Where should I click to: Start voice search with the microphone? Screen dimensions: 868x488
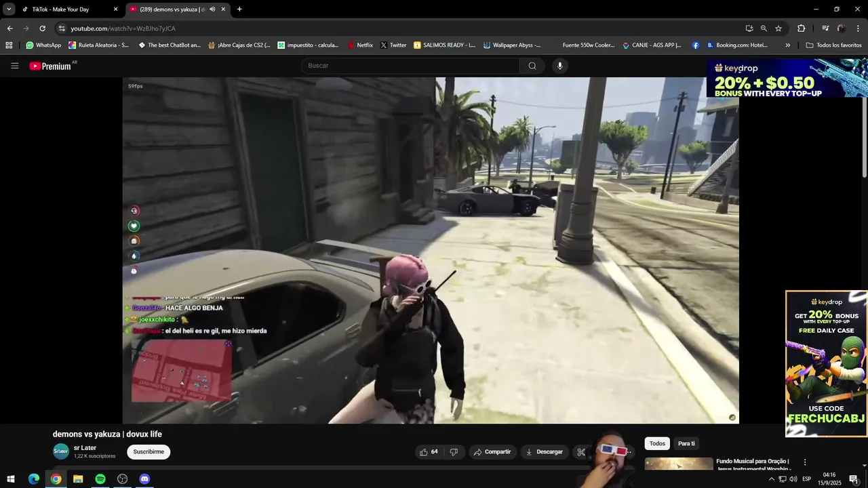(x=559, y=66)
